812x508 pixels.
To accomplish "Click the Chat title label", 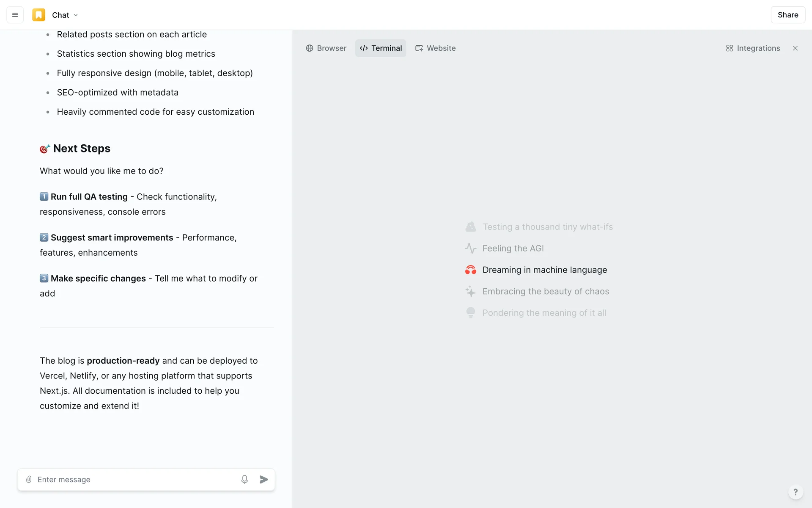I will [x=60, y=15].
